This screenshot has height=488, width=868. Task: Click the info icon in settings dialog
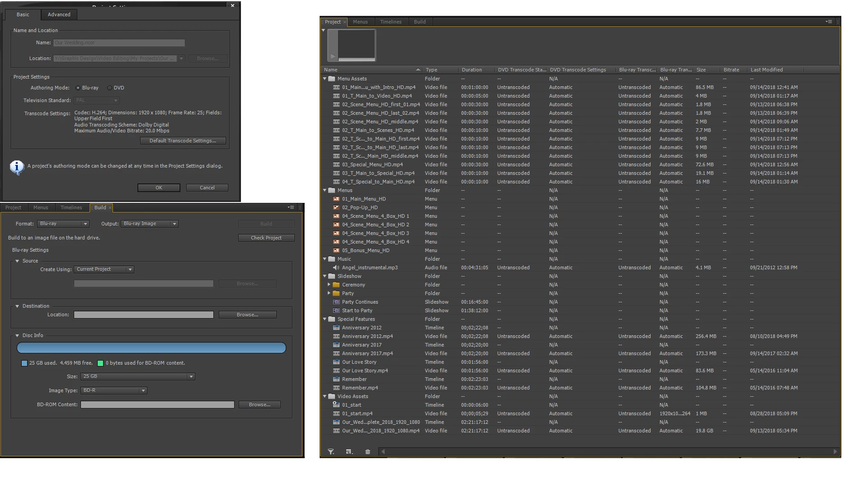(17, 167)
